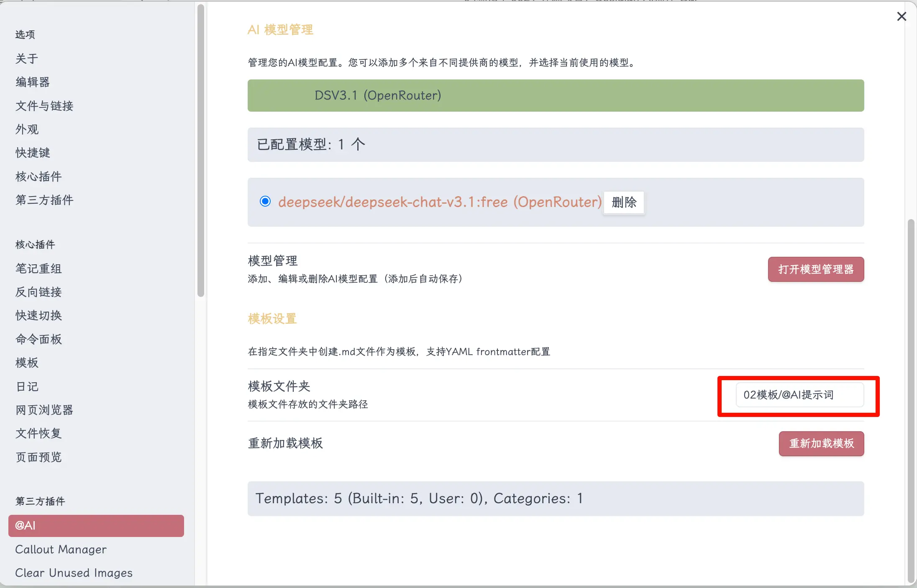Viewport: 917px width, 588px height.
Task: Click 重新加载模板 to reload templates
Action: (821, 444)
